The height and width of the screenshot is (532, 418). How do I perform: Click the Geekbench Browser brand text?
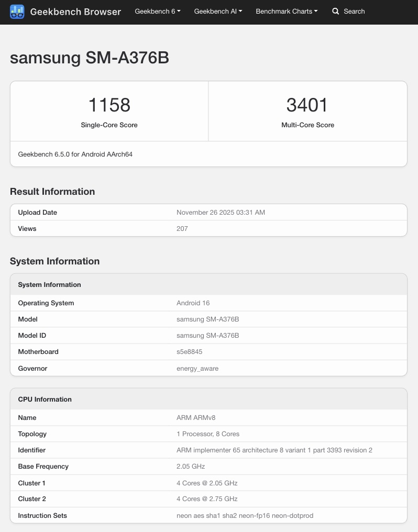tap(75, 12)
